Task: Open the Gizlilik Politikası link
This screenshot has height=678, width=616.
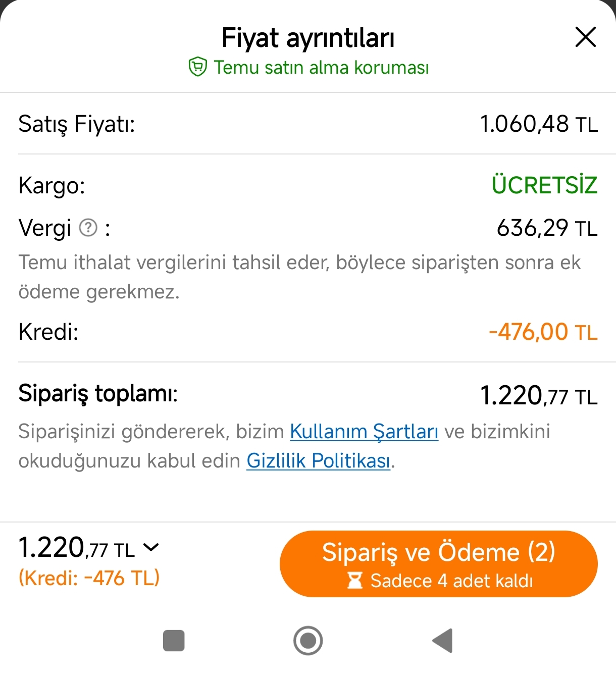Action: pos(319,461)
